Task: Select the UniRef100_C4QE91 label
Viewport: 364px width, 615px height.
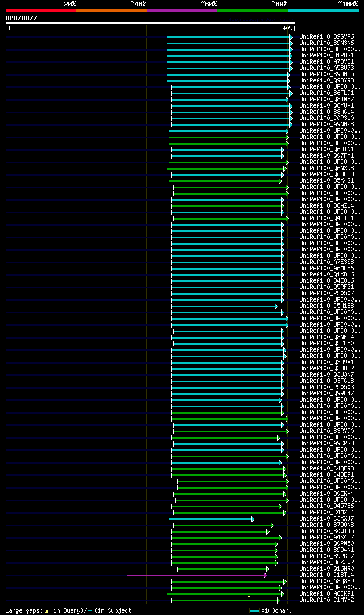Action: pyautogui.click(x=326, y=474)
